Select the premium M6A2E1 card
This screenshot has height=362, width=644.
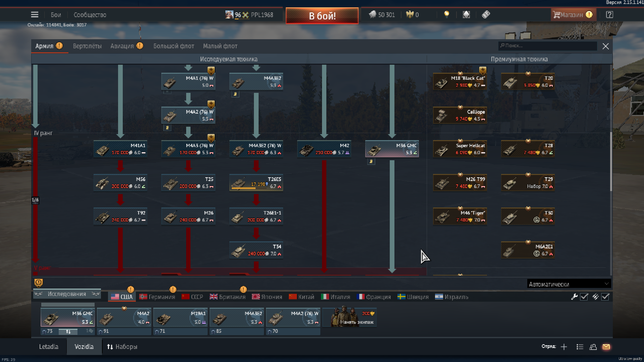[x=528, y=250]
